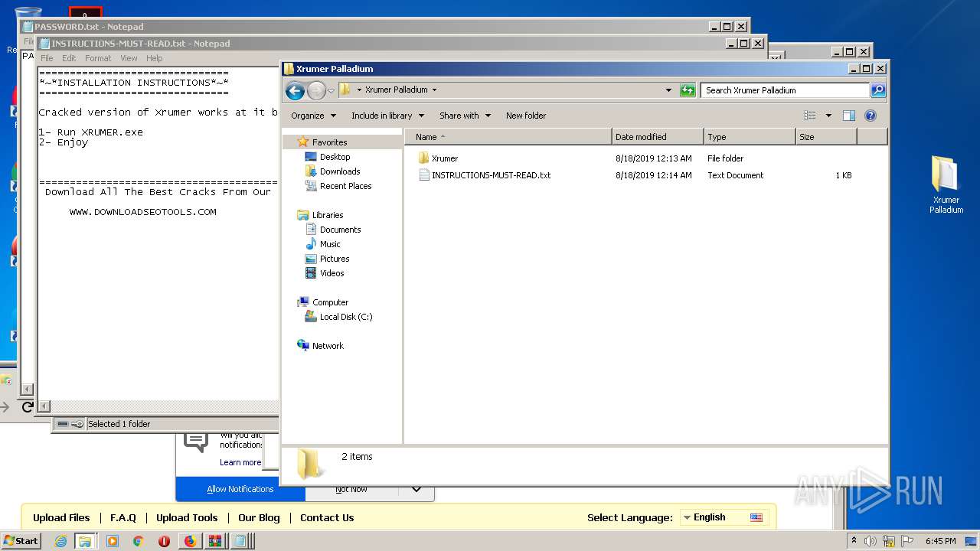Image resolution: width=980 pixels, height=551 pixels.
Task: Click the search magnifier icon
Action: 878,90
